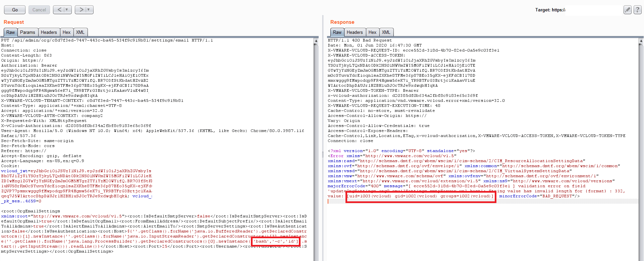This screenshot has width=644, height=261.
Task: Click the 'Cookie:' header line
Action: (10, 166)
